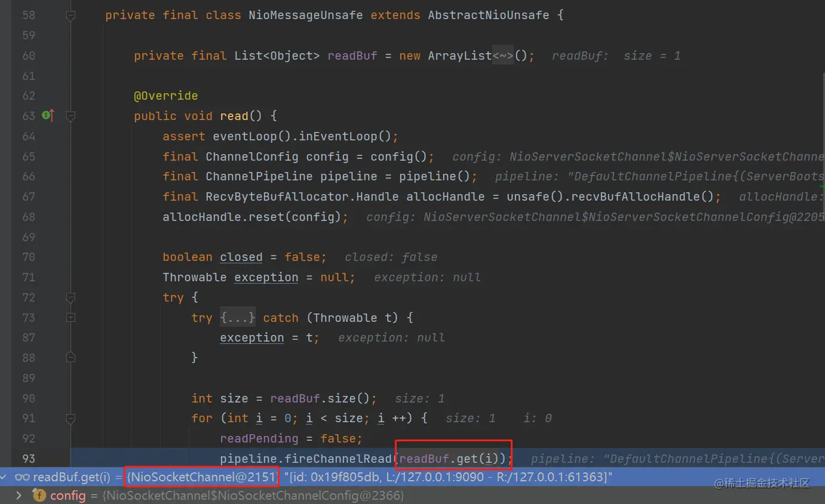Click the override gutter icon on line 63
Image resolution: width=825 pixels, height=504 pixels.
tap(48, 115)
